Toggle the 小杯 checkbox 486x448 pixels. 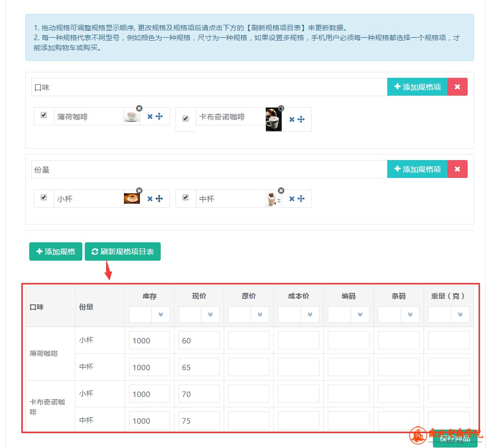coord(44,197)
